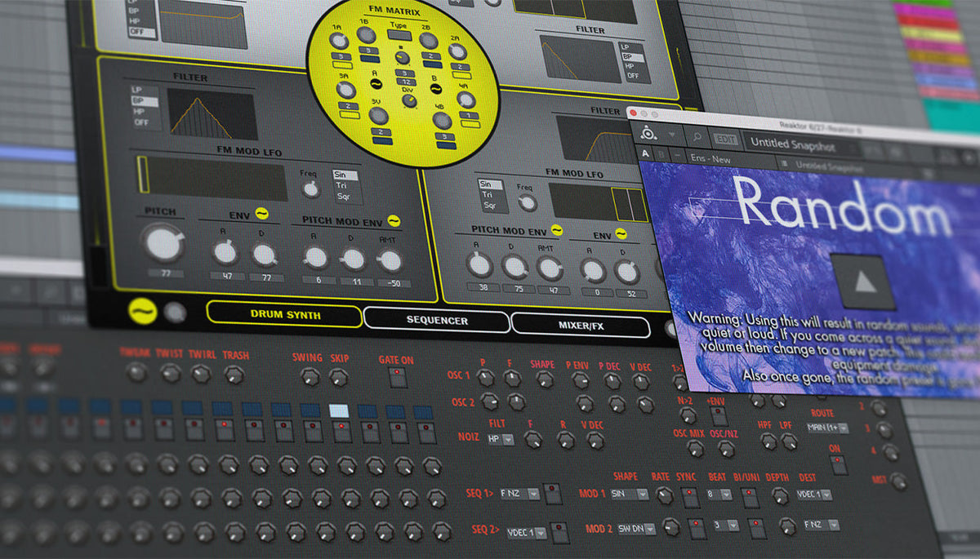Toggle the ON switch under ROUTE
The height and width of the screenshot is (559, 980).
click(837, 464)
